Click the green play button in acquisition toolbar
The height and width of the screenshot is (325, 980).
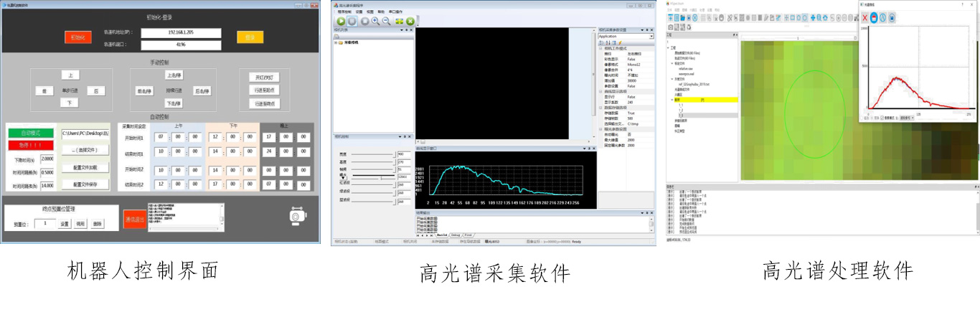(x=341, y=22)
